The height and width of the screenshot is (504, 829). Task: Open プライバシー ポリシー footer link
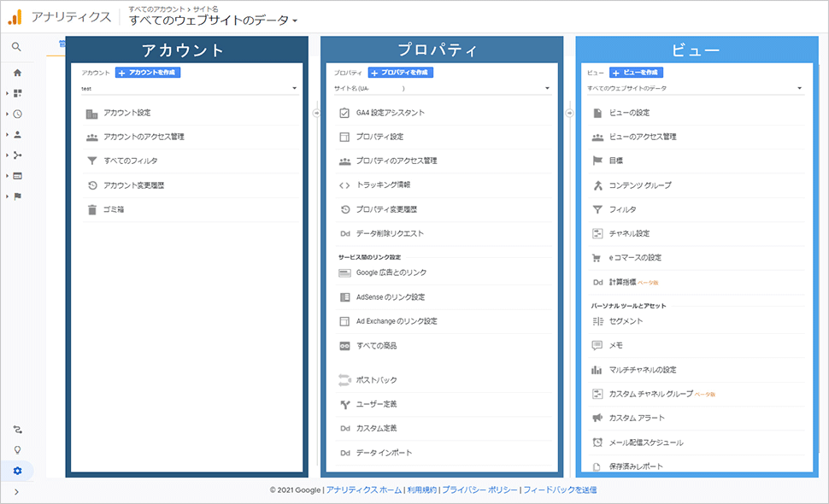pos(479,490)
